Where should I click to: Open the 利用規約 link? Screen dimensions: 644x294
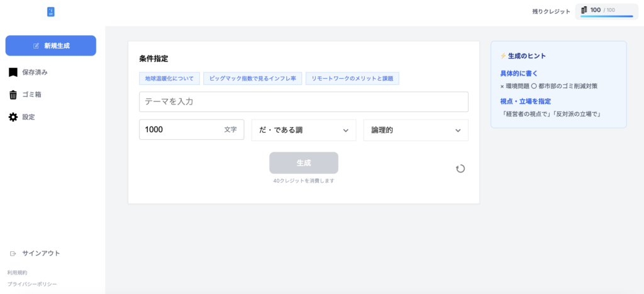coord(18,273)
